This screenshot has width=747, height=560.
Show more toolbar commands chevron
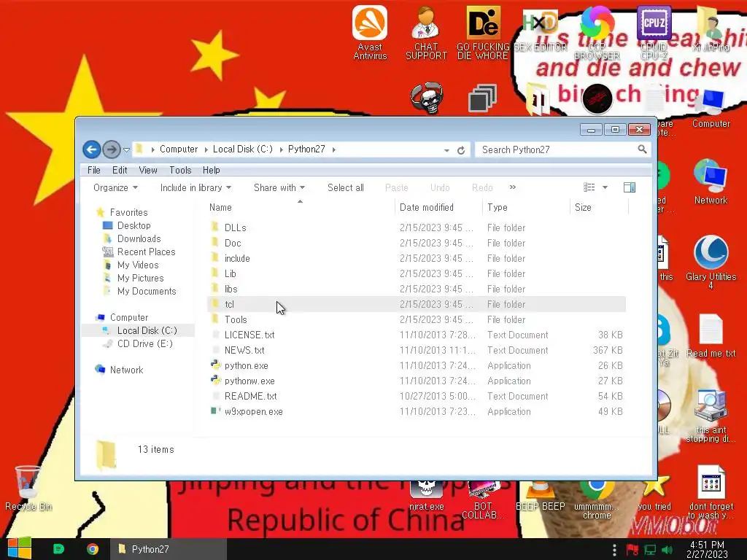(513, 187)
